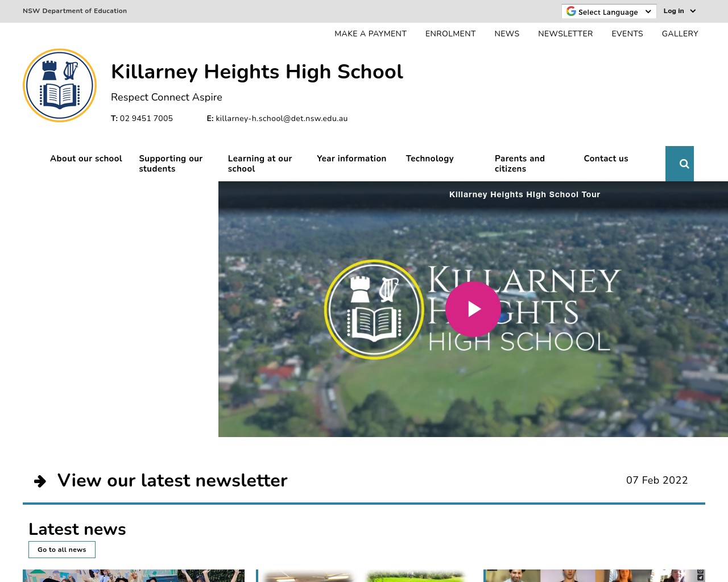728x582 pixels.
Task: Open the Newsletter link in the top bar
Action: point(565,34)
